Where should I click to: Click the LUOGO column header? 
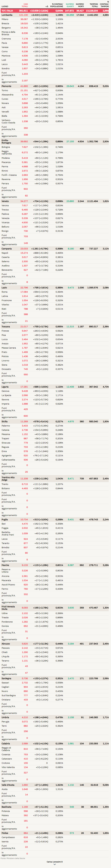[x=5, y=6]
